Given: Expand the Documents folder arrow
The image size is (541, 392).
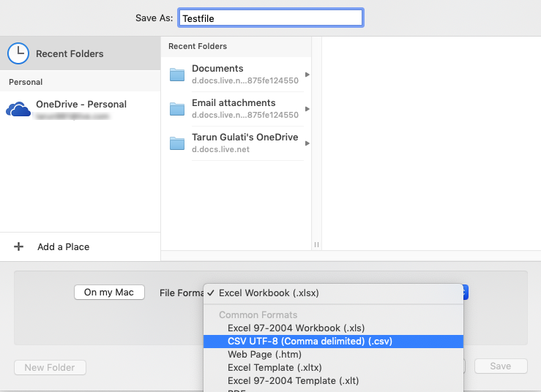Looking at the screenshot, I should pos(307,75).
